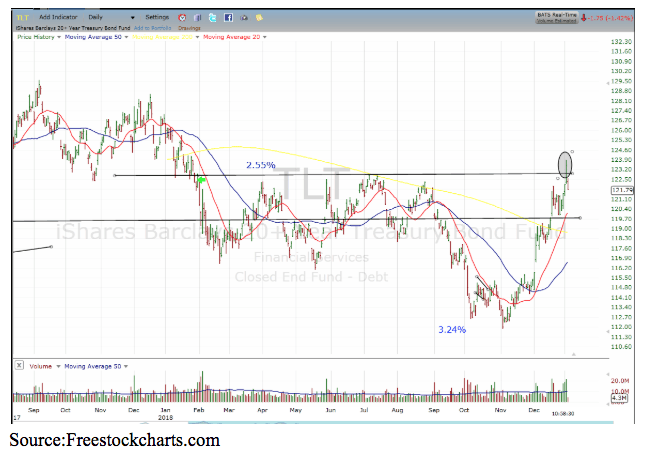Click the TLT ticker symbol
The height and width of the screenshot is (456, 650).
pyautogui.click(x=22, y=17)
